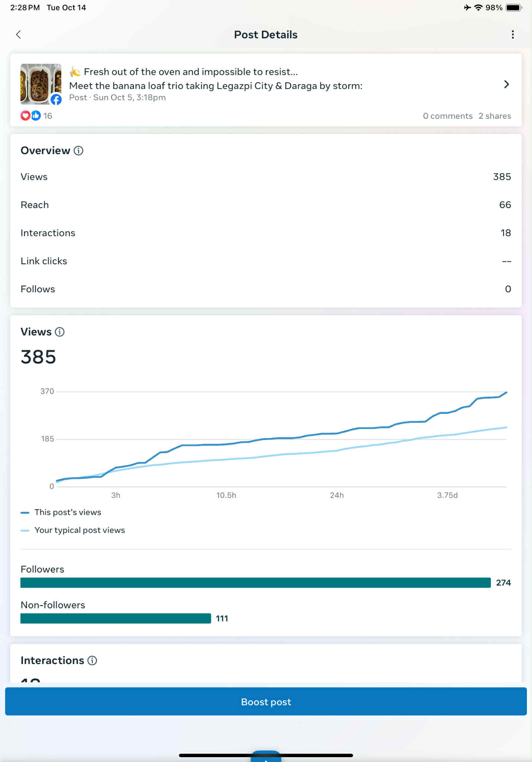Image resolution: width=532 pixels, height=762 pixels.
Task: Tap the Link clicks row in Overview
Action: point(266,261)
